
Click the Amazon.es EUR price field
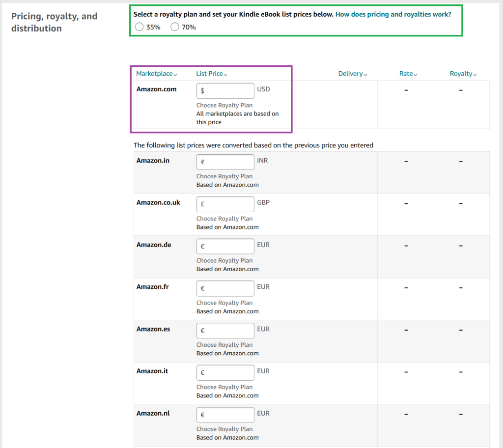(225, 330)
